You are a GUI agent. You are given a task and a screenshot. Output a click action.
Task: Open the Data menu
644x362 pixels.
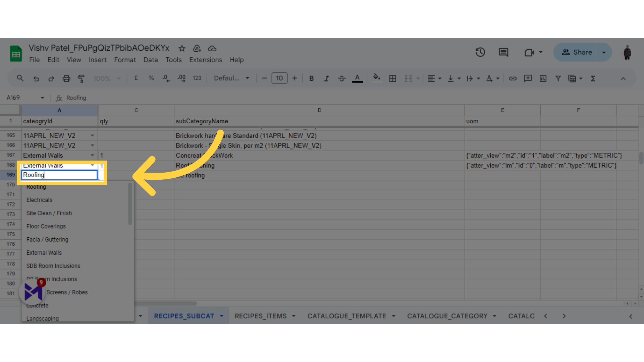pyautogui.click(x=151, y=60)
